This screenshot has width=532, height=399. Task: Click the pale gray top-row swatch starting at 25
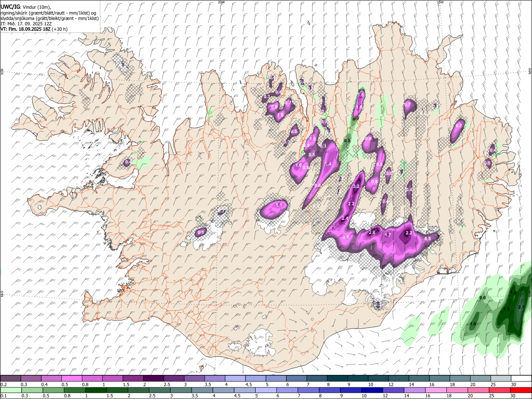point(501,378)
